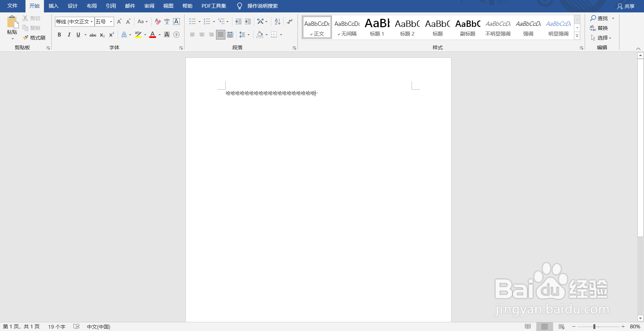Toggle Italic formatting
The height and width of the screenshot is (331, 644).
(x=69, y=35)
